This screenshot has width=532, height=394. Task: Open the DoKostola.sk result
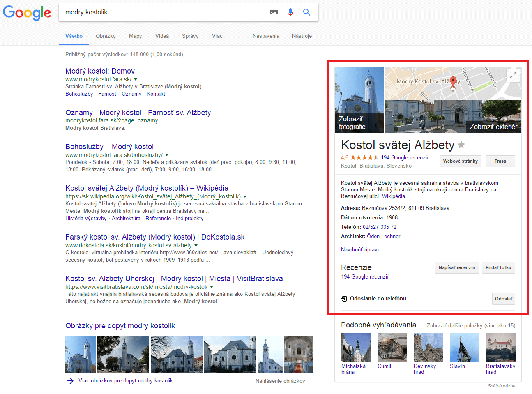pyautogui.click(x=155, y=237)
